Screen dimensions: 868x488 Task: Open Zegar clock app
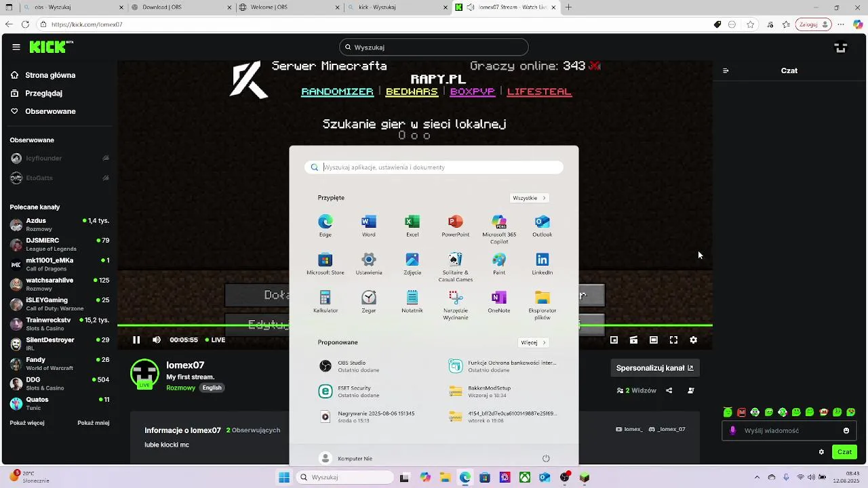coord(369,302)
